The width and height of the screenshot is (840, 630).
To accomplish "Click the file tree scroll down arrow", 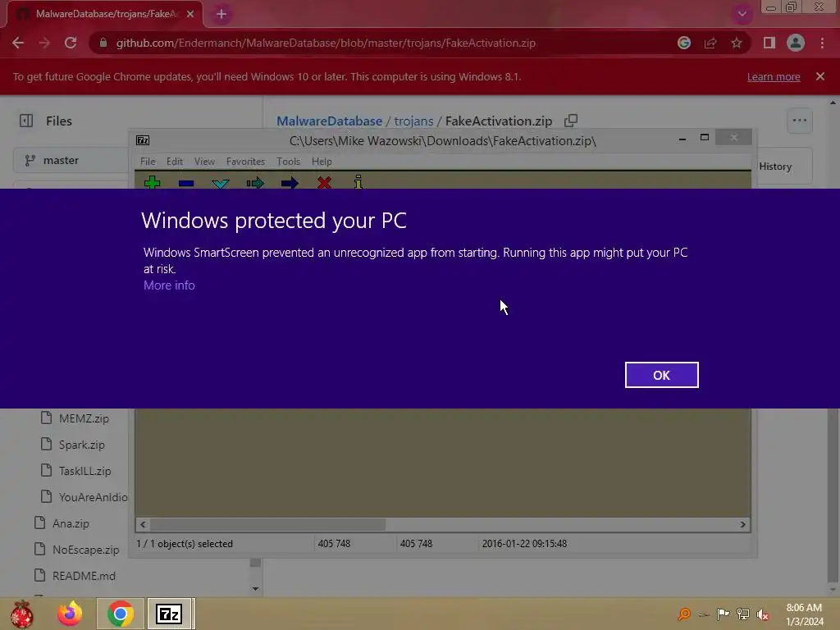I will [x=256, y=589].
